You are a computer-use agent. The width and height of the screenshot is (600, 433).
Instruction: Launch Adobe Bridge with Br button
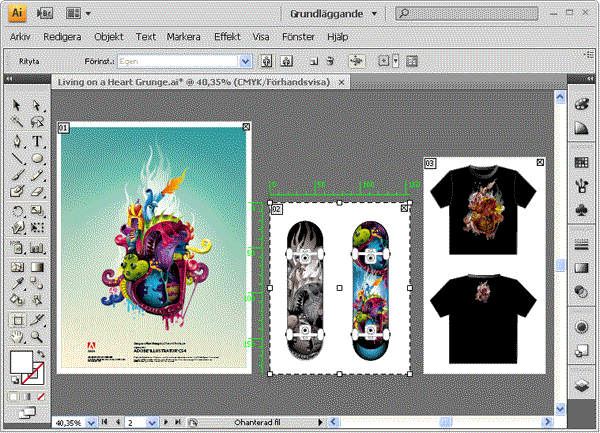pyautogui.click(x=44, y=13)
